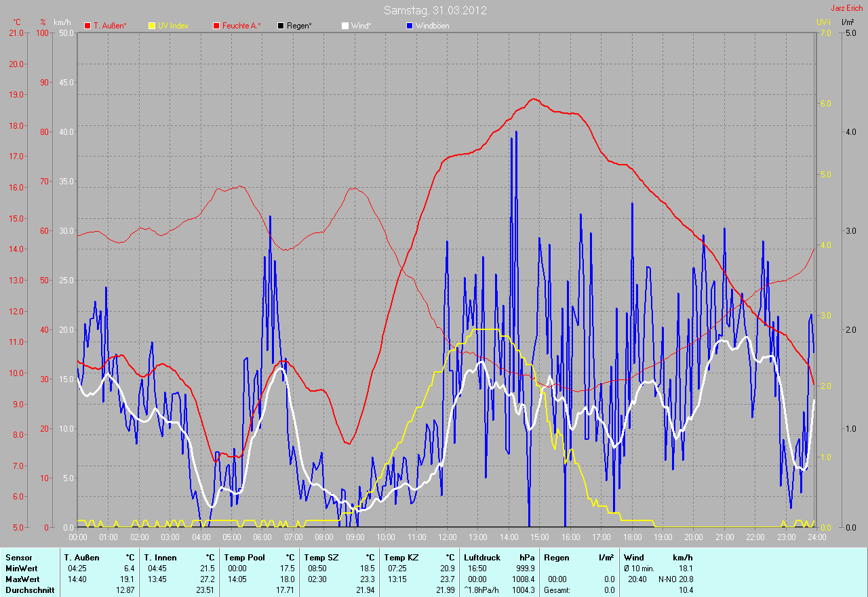Viewport: 868px width, 597px height.
Task: Click the 'Jarz Erich' author label
Action: (x=848, y=8)
